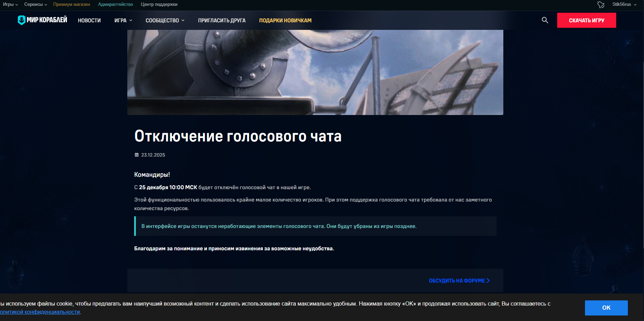Open the Адмиралтейство link
Viewport: 644px width, 321px height.
coord(115,4)
